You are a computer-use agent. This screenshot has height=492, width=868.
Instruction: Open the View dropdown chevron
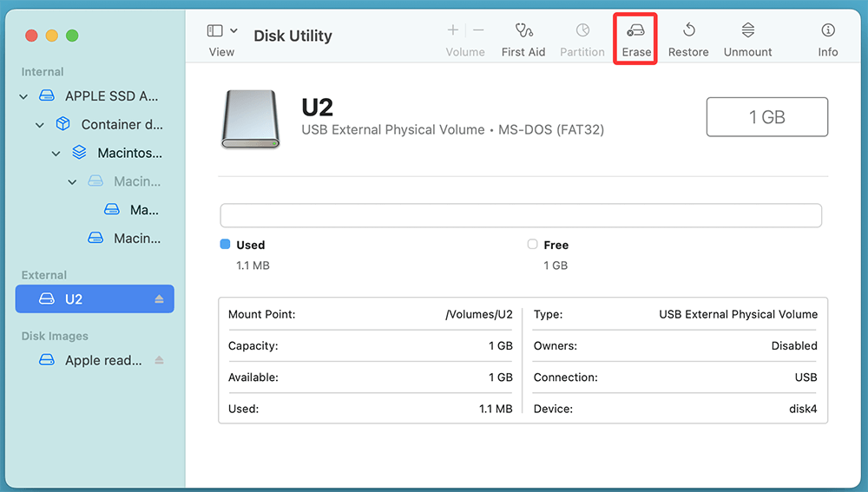click(234, 31)
